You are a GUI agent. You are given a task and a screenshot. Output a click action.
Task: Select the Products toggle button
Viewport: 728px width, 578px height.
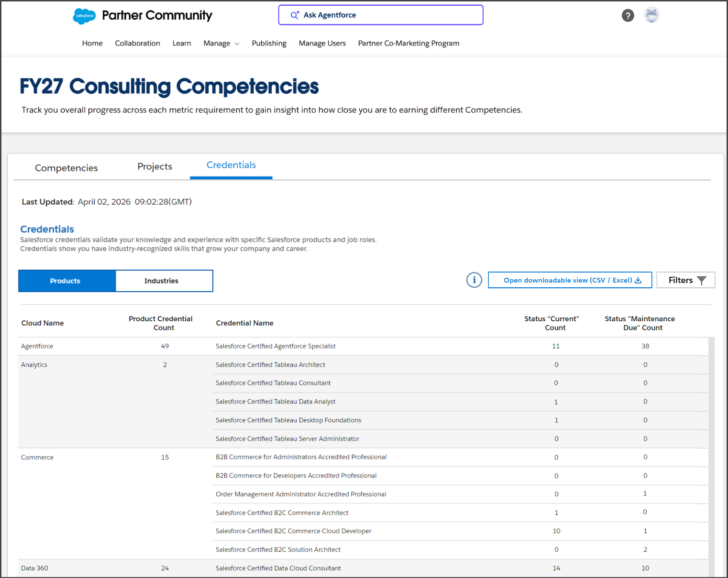pos(67,281)
